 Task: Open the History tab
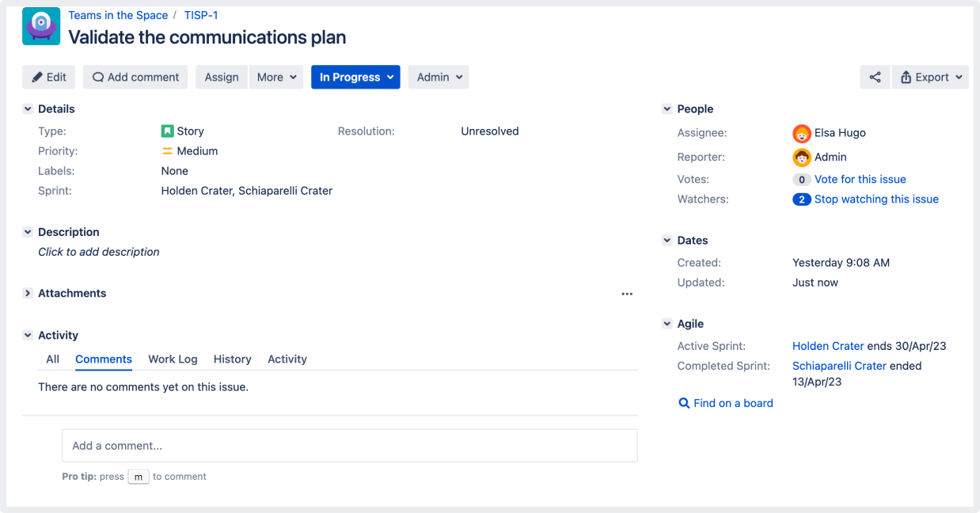click(232, 359)
